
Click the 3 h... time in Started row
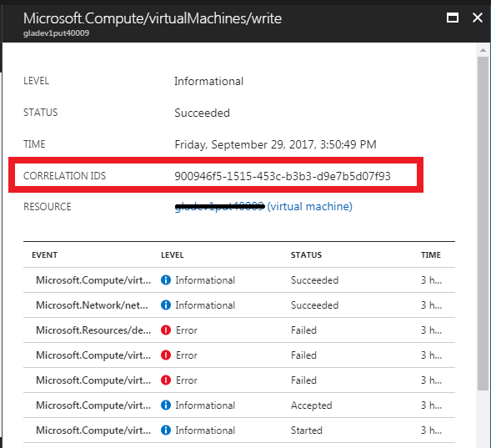point(431,430)
